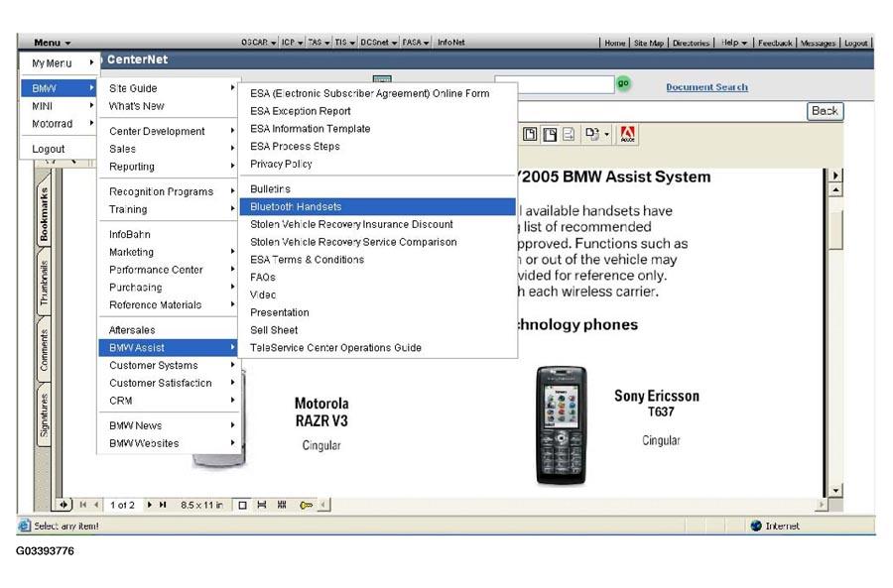Expand the rotate tool dropdown arrow

[x=606, y=135]
